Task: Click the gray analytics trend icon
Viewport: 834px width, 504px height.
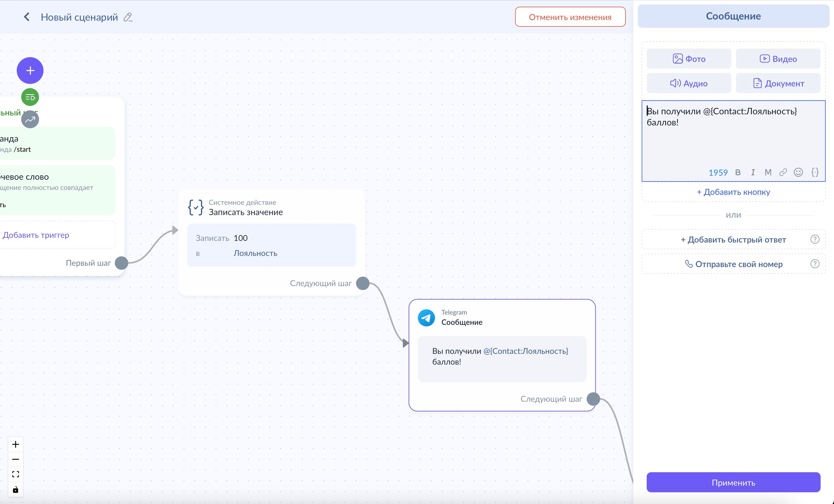Action: (30, 119)
